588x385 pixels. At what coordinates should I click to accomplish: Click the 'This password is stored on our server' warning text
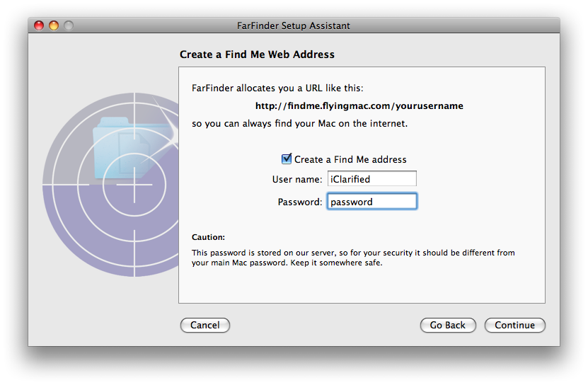point(353,258)
